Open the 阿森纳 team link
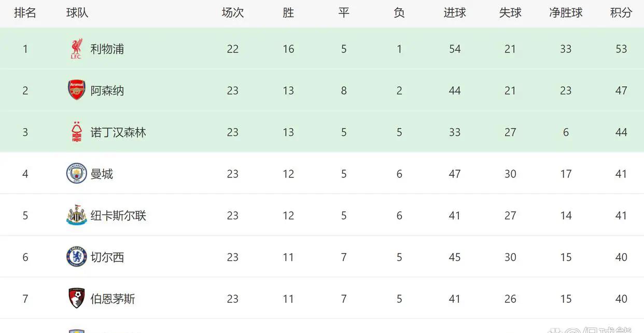644x333 pixels. click(x=107, y=90)
